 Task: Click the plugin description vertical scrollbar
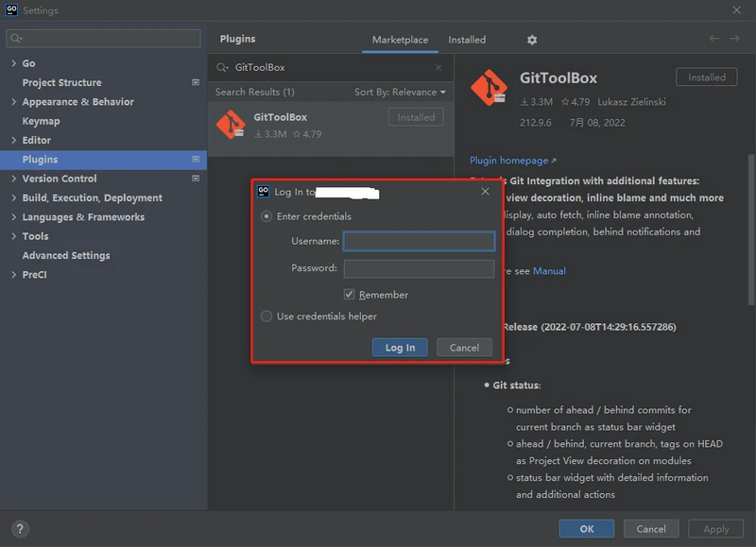pos(750,230)
